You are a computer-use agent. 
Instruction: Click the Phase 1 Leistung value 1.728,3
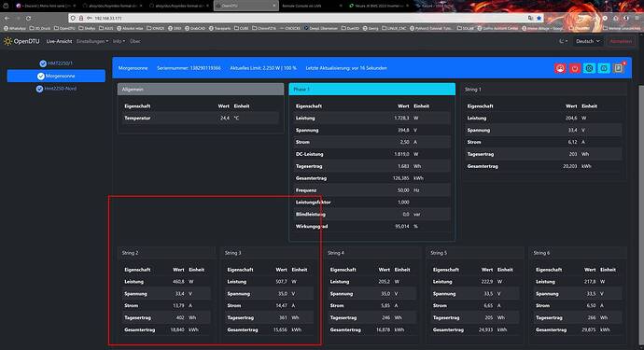pyautogui.click(x=401, y=118)
